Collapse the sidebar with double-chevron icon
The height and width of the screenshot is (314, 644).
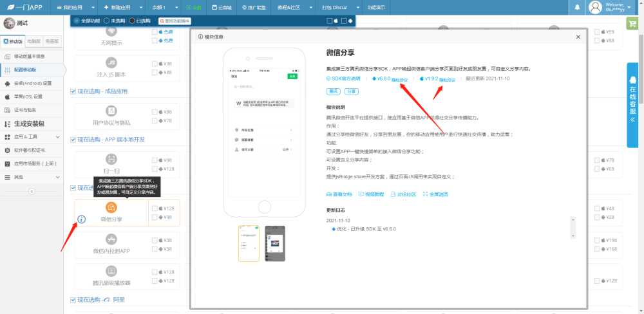(32, 191)
